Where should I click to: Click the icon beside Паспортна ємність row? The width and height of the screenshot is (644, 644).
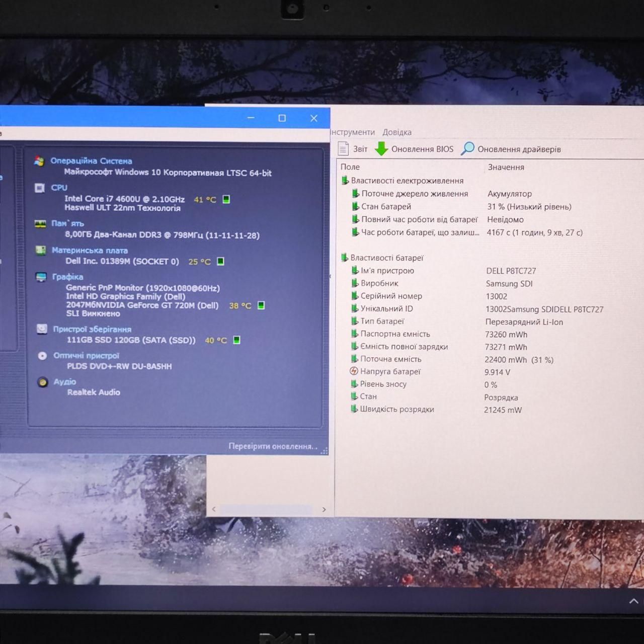[354, 334]
